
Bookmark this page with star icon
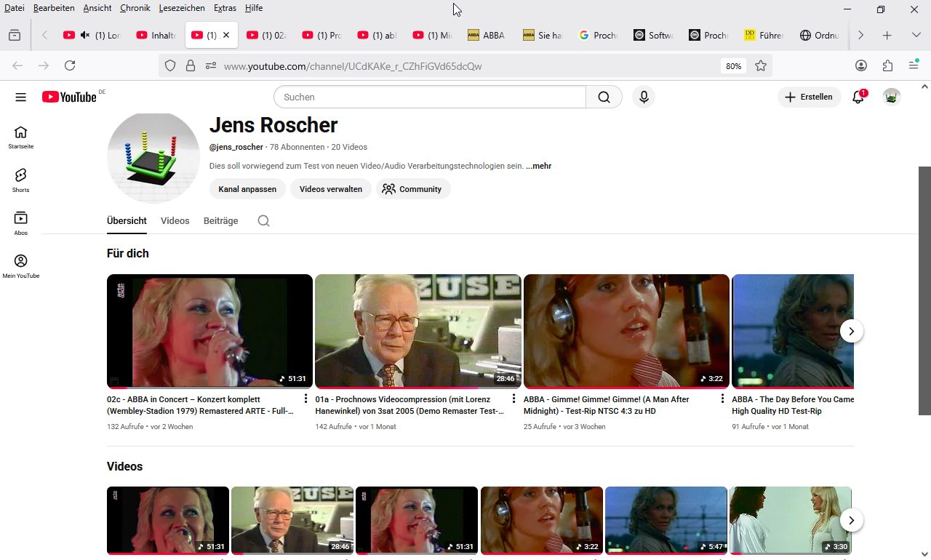pyautogui.click(x=761, y=66)
